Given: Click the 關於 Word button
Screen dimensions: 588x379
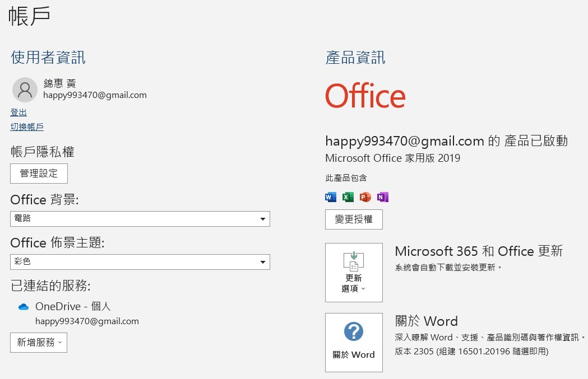Looking at the screenshot, I should coord(354,343).
